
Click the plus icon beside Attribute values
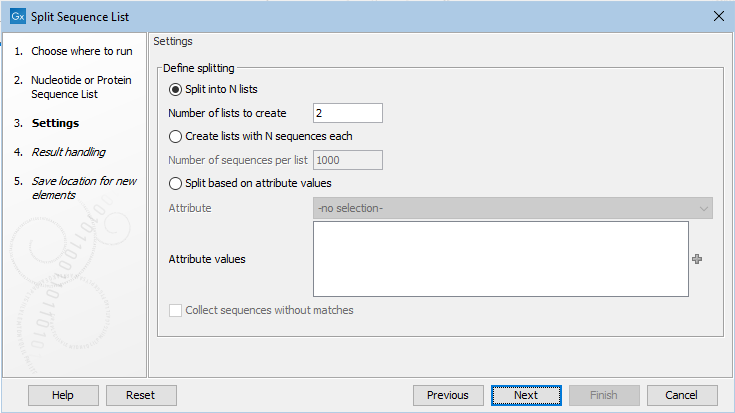point(697,259)
